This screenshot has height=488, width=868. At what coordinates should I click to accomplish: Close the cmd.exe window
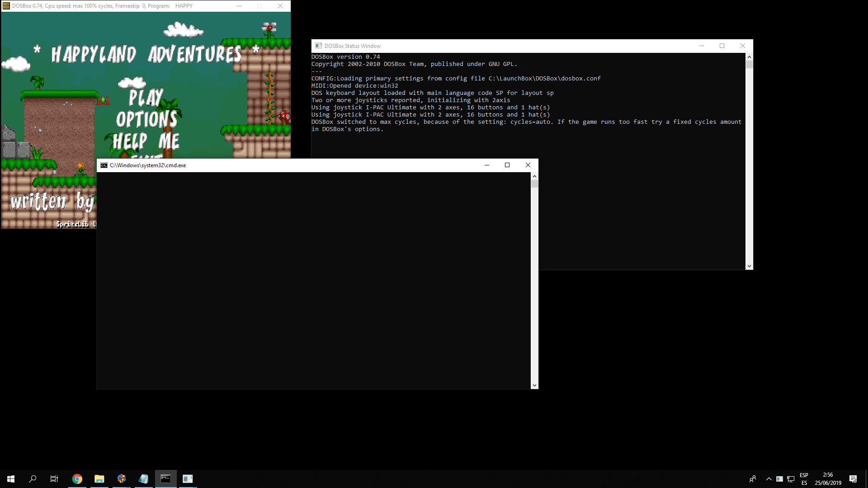tap(528, 165)
